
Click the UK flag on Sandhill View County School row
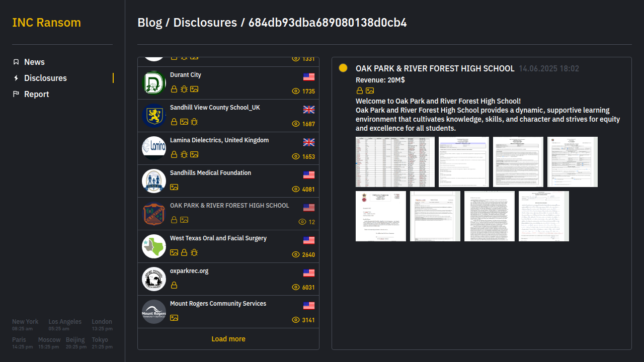pyautogui.click(x=309, y=110)
